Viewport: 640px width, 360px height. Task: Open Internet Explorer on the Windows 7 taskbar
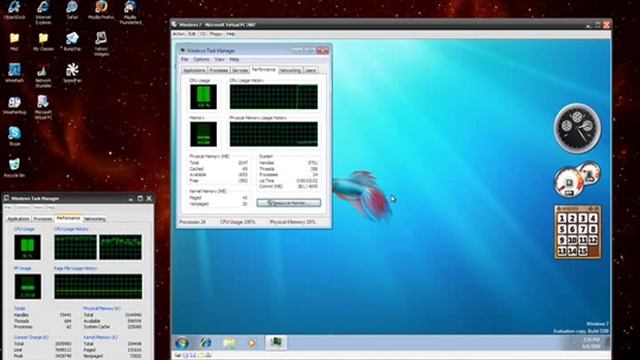coord(205,343)
